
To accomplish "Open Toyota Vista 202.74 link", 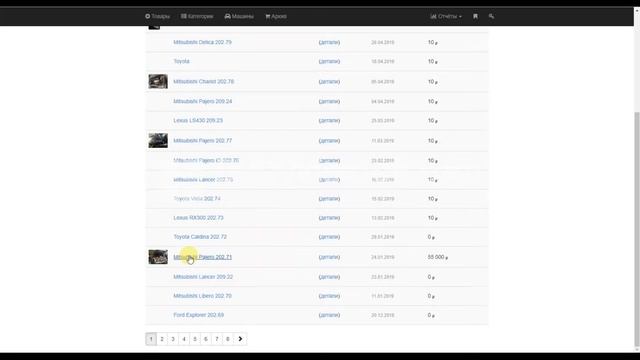I will (197, 198).
